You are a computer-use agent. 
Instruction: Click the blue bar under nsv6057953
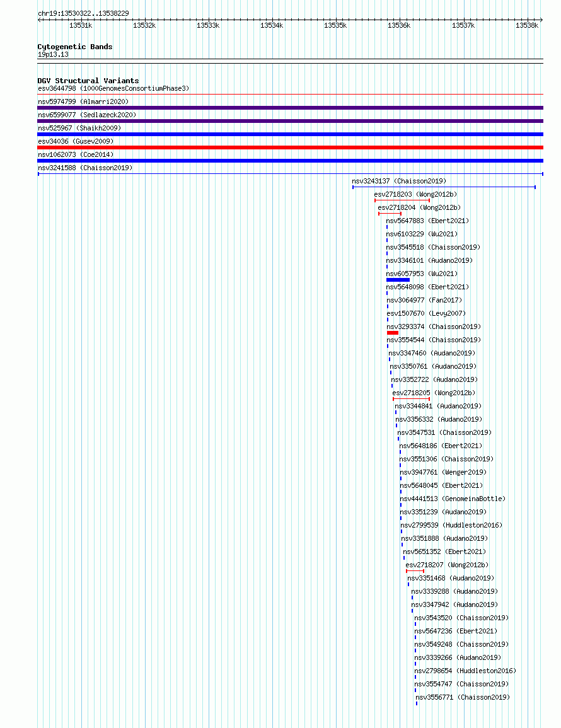click(x=398, y=280)
